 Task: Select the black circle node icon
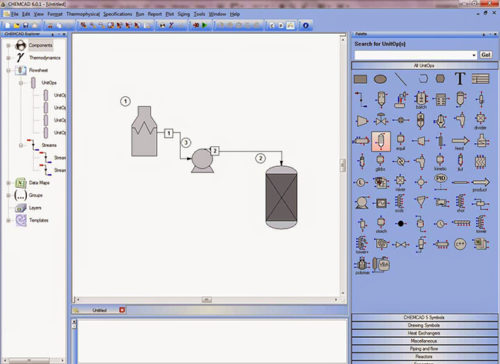coord(401,223)
